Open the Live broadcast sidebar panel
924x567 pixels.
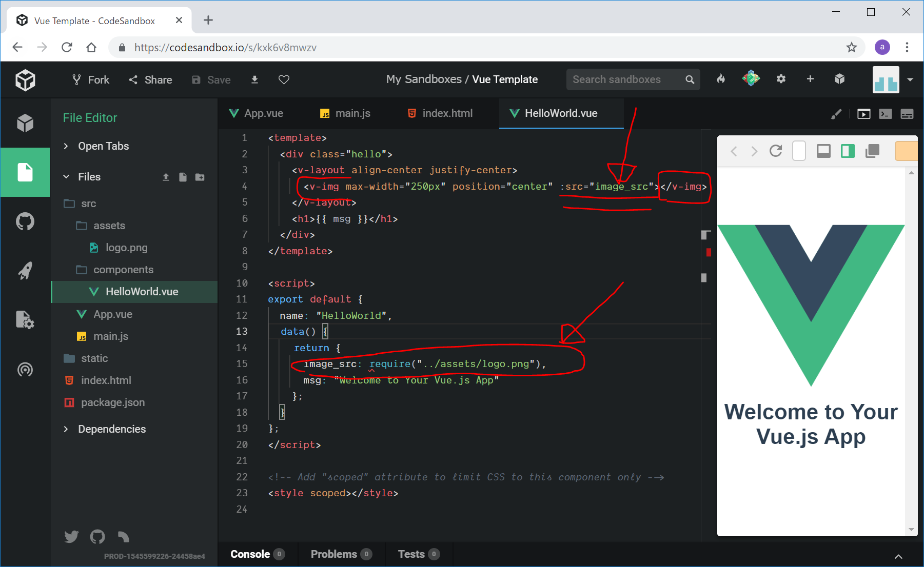(x=25, y=369)
